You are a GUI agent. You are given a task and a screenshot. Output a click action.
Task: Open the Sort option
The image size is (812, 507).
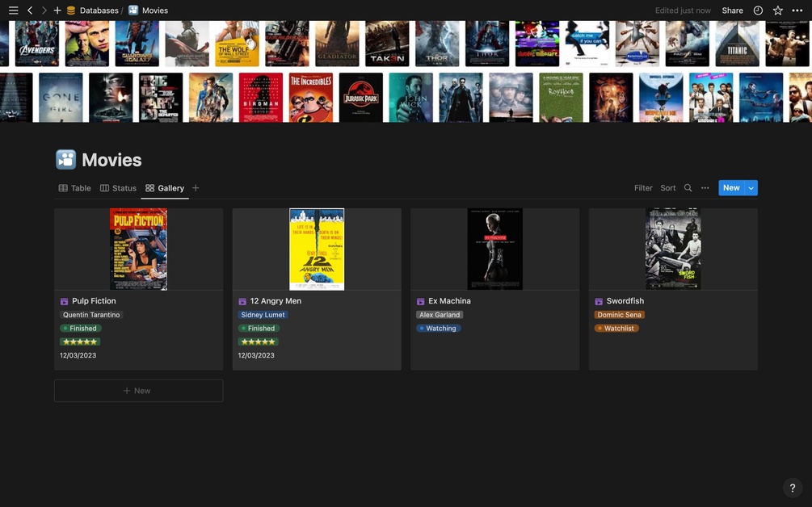point(668,188)
